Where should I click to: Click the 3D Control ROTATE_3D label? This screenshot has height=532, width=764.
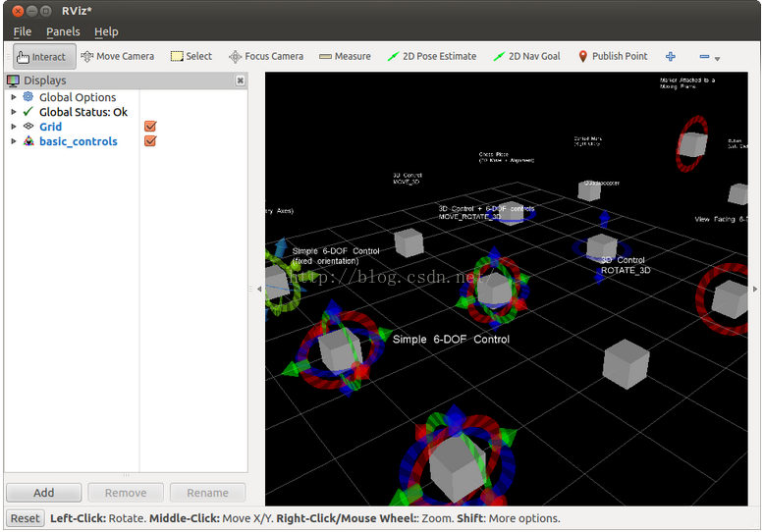tap(626, 265)
